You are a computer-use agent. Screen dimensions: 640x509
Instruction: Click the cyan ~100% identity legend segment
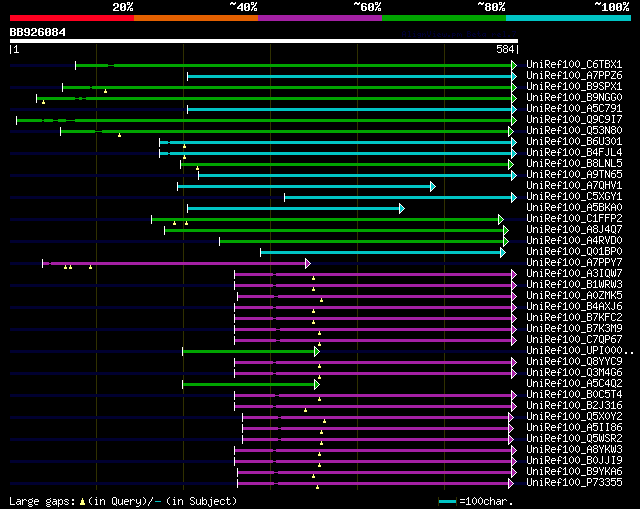[568, 18]
